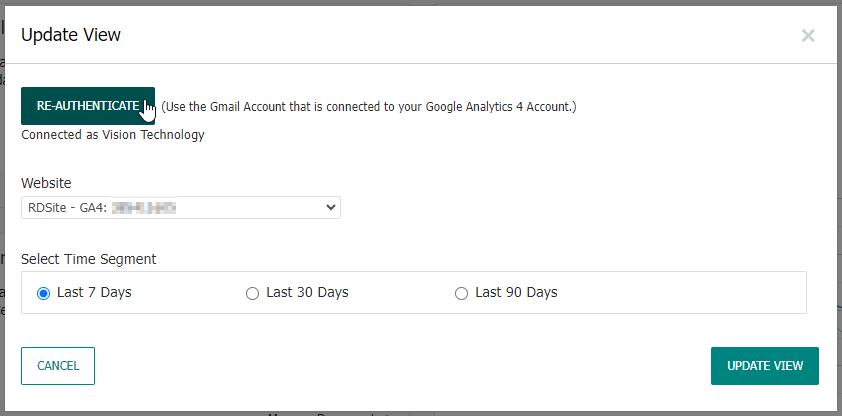The image size is (842, 416).
Task: Click empty space inside time segment box
Action: (x=680, y=293)
